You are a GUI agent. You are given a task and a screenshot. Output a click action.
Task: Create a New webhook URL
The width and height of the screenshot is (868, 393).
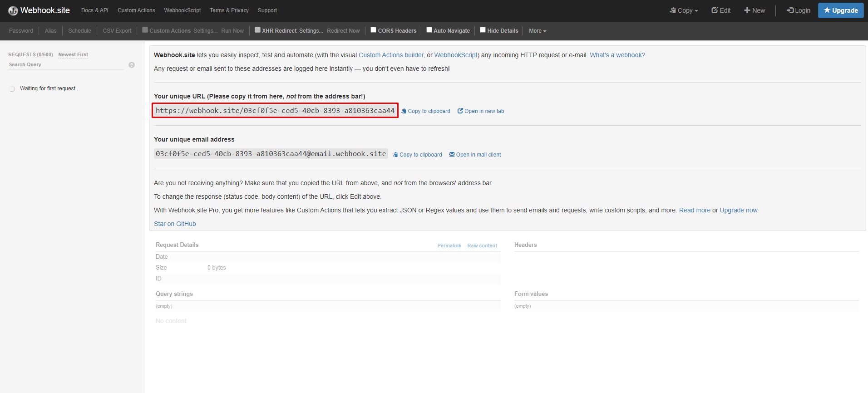[755, 10]
